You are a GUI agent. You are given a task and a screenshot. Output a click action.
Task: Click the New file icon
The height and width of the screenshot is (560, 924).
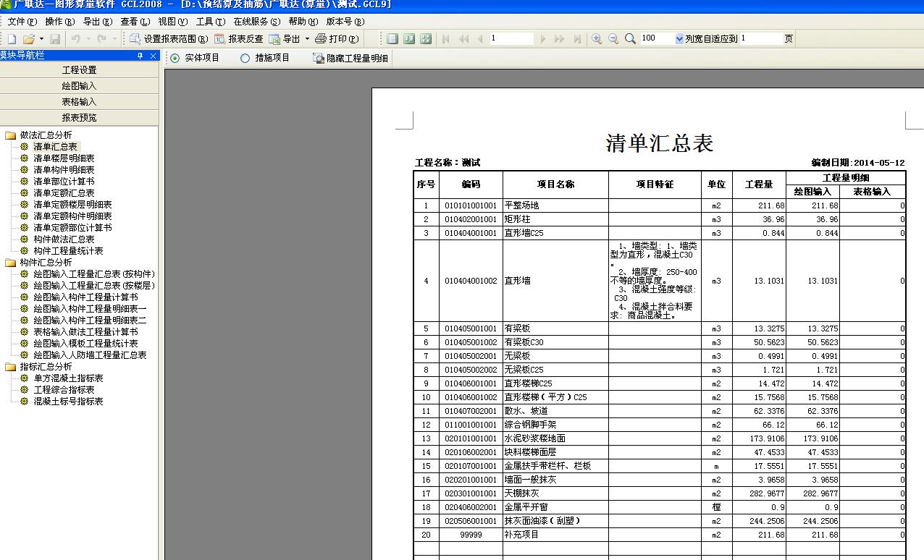click(x=12, y=38)
